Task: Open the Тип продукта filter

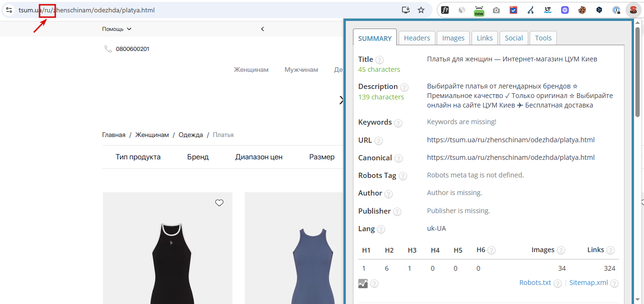Action: [138, 157]
